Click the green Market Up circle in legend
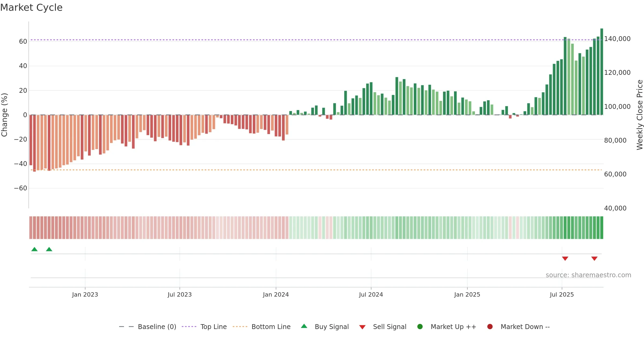644x362 pixels. click(420, 327)
